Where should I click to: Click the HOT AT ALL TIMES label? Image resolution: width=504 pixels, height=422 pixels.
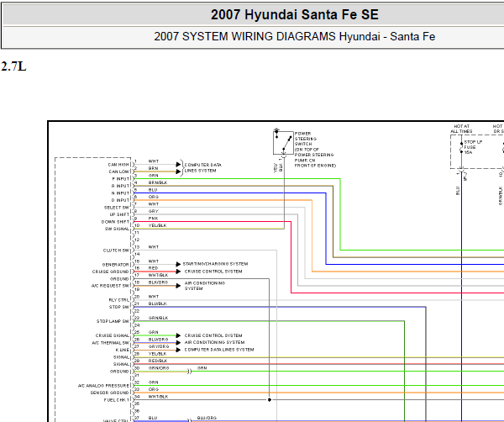pyautogui.click(x=461, y=129)
